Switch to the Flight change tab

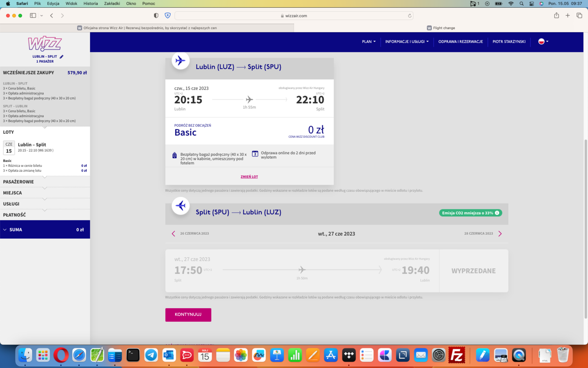(x=441, y=28)
